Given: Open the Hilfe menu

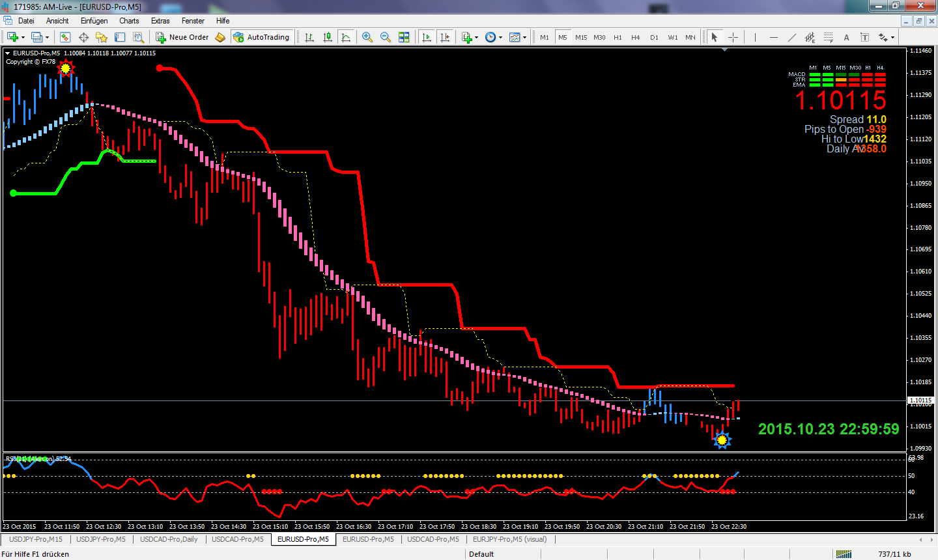Looking at the screenshot, I should (x=223, y=21).
